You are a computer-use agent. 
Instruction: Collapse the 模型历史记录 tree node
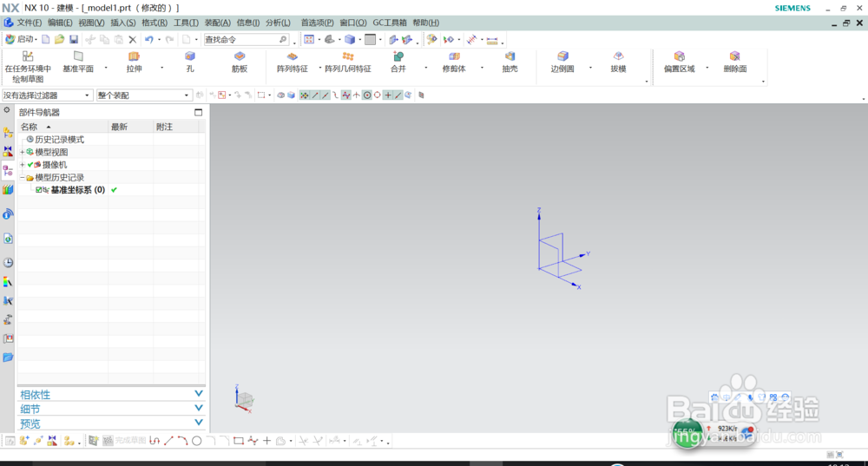[23, 178]
